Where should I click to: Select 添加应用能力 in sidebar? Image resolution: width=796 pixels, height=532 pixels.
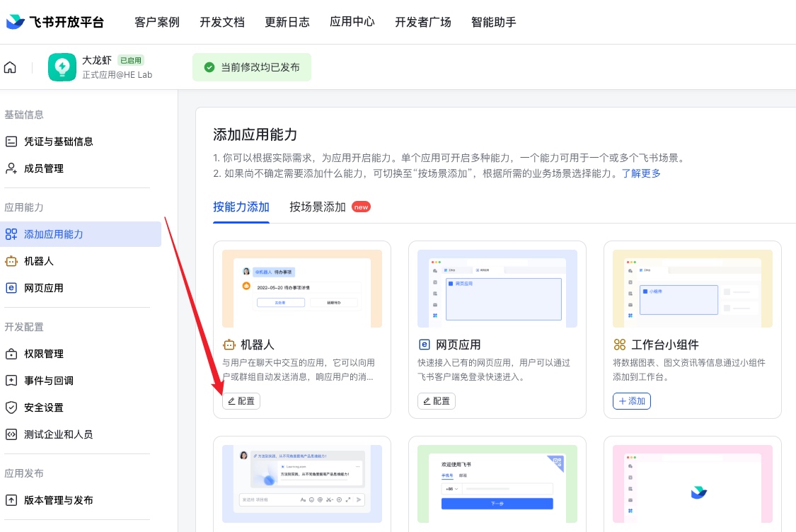tap(80, 234)
